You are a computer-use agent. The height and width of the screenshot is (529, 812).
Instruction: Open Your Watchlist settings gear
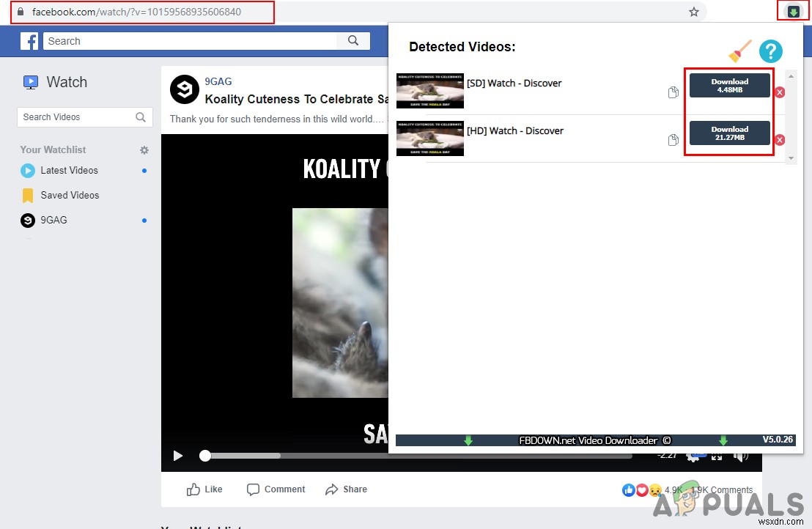tap(144, 149)
